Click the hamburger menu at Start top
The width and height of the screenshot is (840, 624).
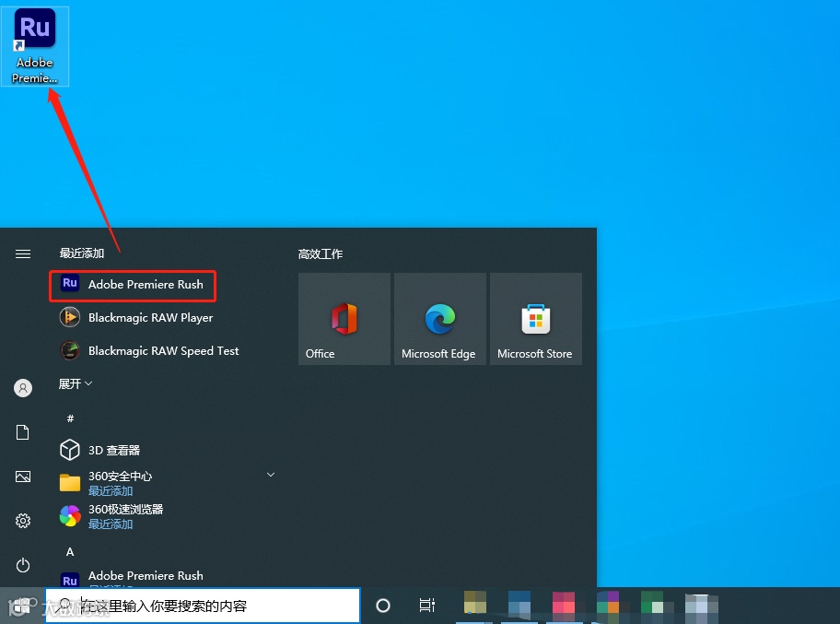coord(23,253)
